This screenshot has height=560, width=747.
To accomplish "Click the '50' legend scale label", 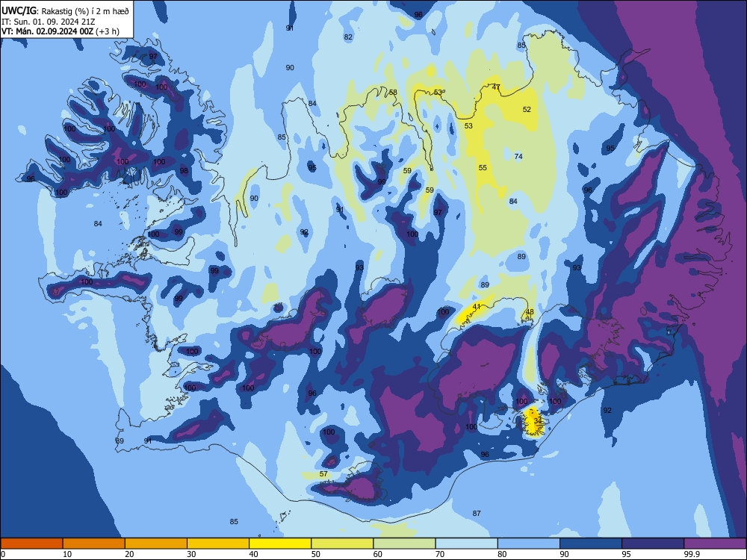I will pos(316,554).
